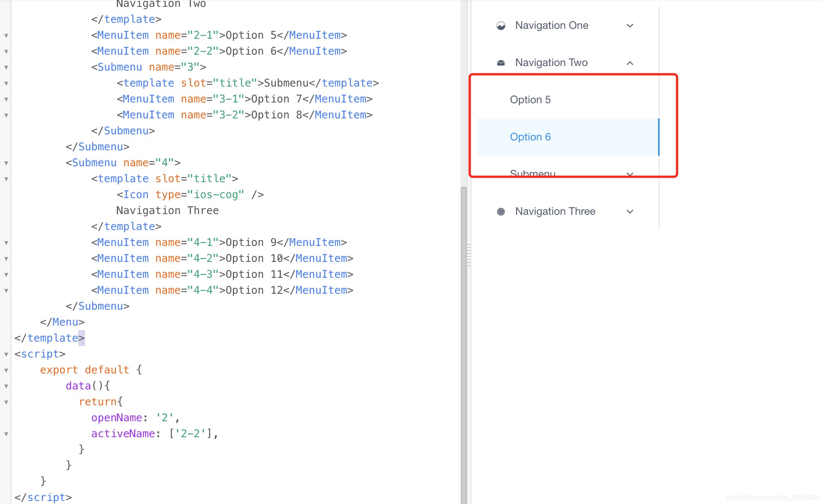The image size is (822, 504).
Task: Click the Navigation One pie icon
Action: [501, 26]
